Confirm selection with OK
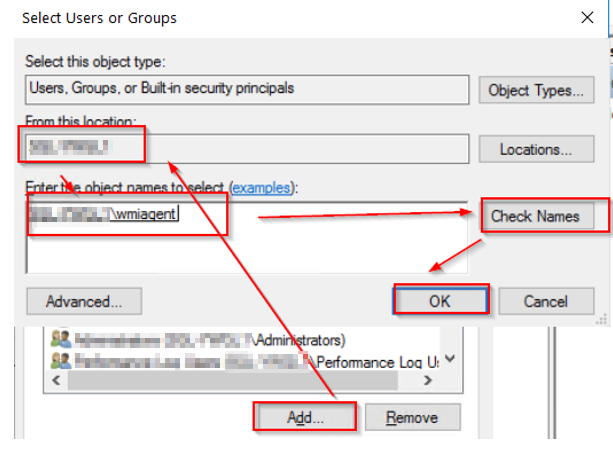Image resolution: width=613 pixels, height=458 pixels. point(440,301)
